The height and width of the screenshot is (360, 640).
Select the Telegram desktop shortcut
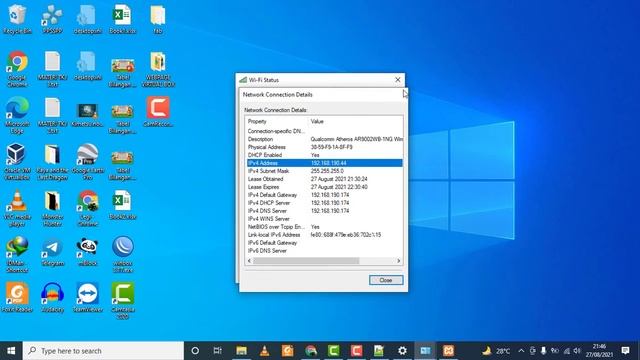pyautogui.click(x=52, y=252)
